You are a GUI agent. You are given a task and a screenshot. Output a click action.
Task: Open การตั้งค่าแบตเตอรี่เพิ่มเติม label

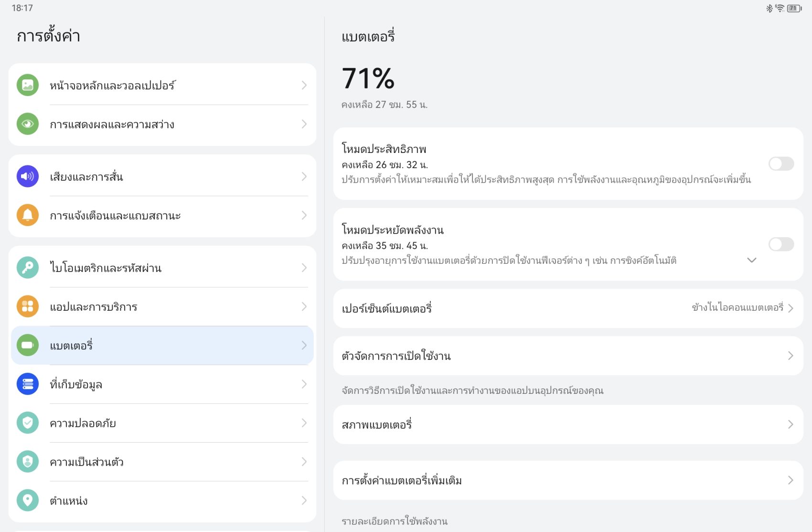402,480
